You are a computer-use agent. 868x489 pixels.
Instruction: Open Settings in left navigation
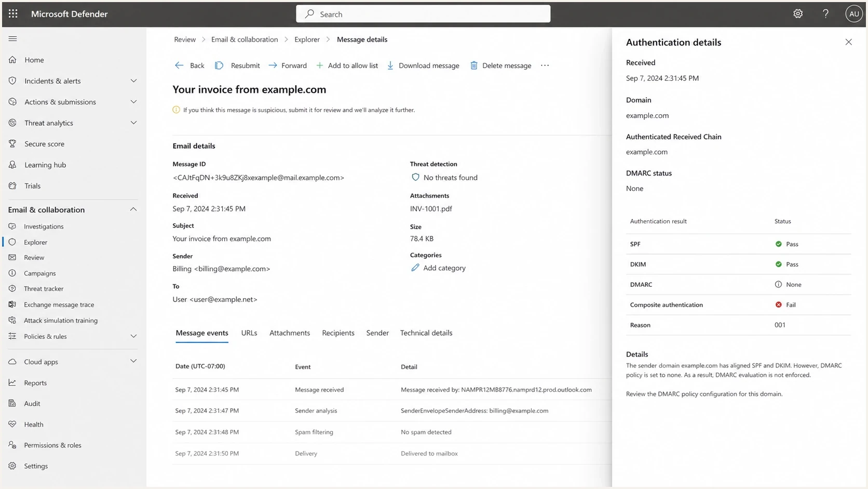(36, 466)
